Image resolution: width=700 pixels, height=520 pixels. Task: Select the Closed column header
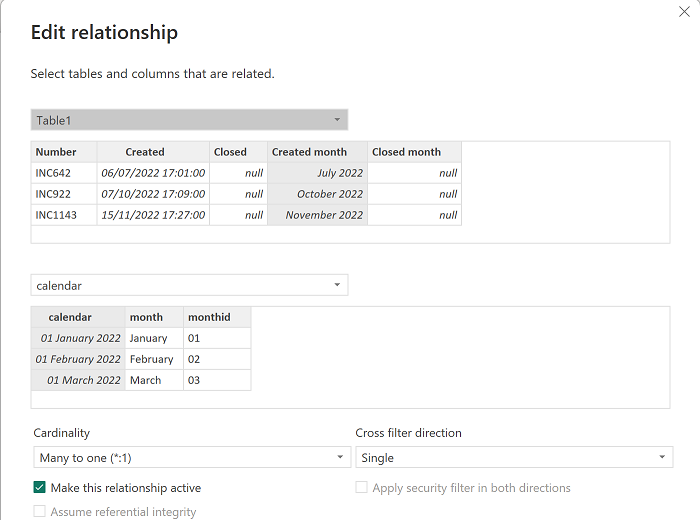pos(230,152)
